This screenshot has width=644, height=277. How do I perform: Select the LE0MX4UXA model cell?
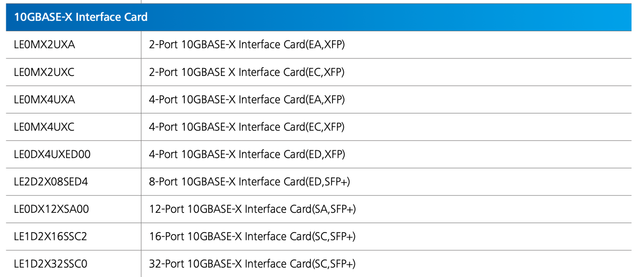[x=44, y=100]
